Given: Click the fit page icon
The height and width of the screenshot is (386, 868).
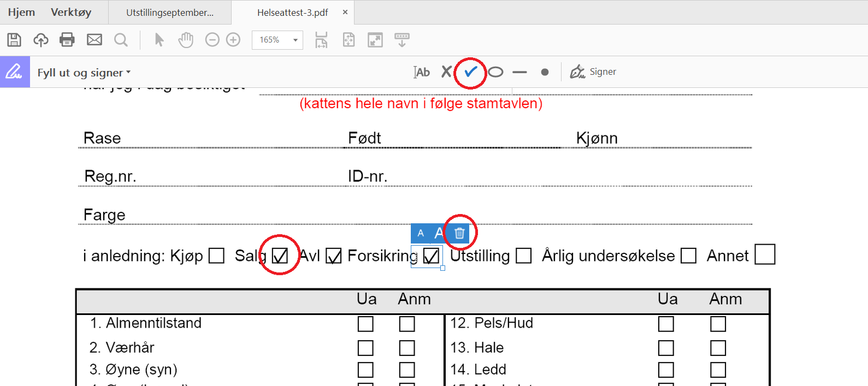Looking at the screenshot, I should point(349,39).
